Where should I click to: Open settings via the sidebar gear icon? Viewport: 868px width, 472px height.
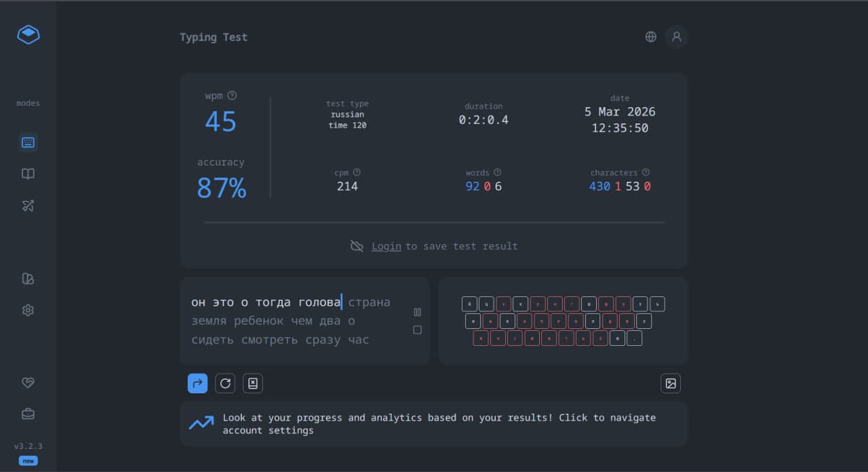[28, 310]
